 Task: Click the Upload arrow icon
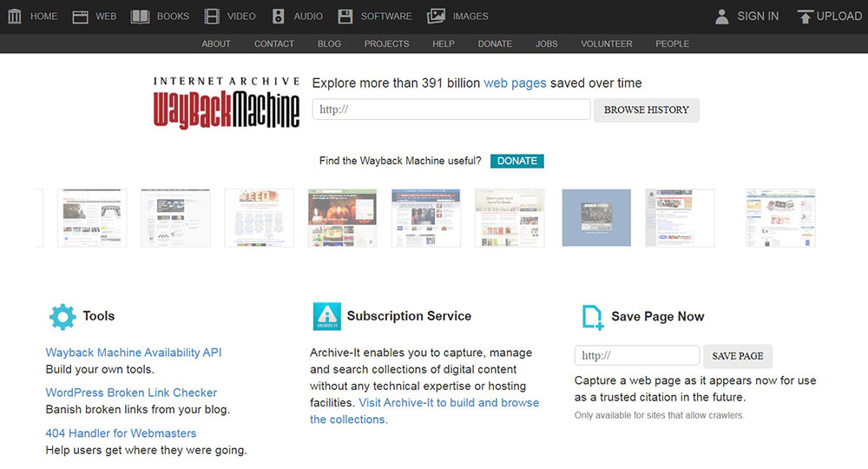point(806,17)
